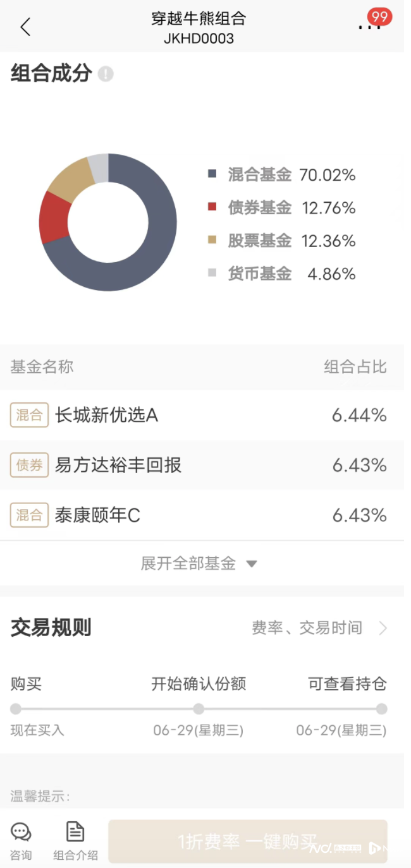The image size is (411, 868).
Task: Open 咨询 chat icon
Action: [x=21, y=832]
